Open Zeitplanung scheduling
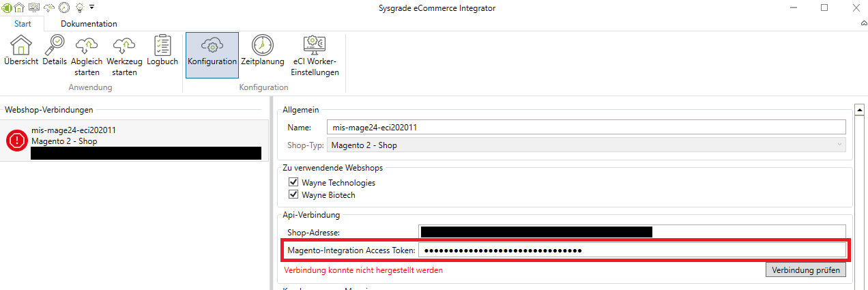The image size is (868, 290). pyautogui.click(x=262, y=51)
